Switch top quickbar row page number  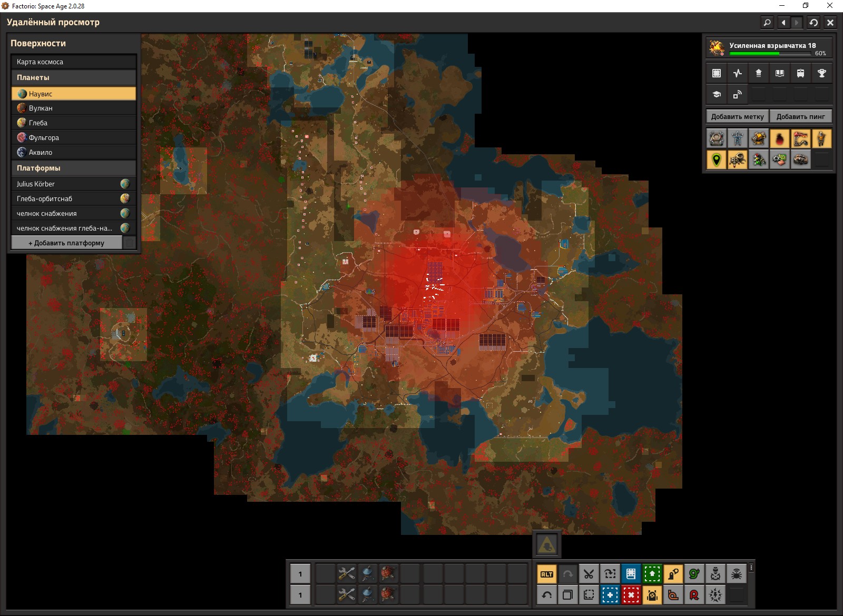(x=300, y=574)
